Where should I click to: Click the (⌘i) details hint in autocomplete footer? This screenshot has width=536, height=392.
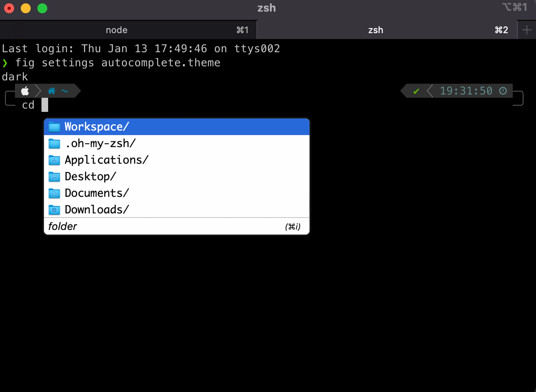click(292, 226)
